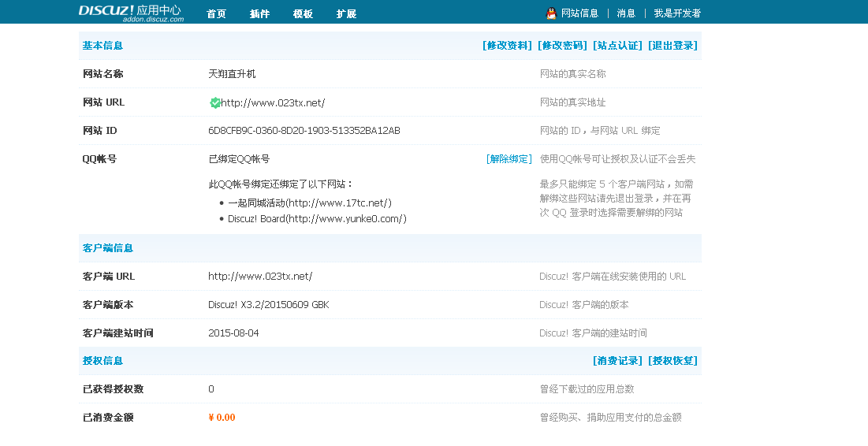Click the text 此QQ帐号绑定还绑定了以下网站
This screenshot has width=868, height=446.
point(281,184)
